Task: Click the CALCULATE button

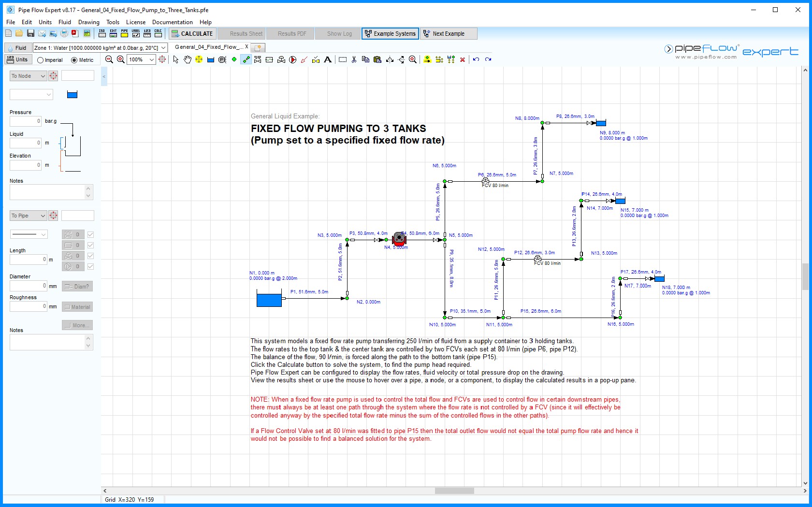Action: coord(192,33)
